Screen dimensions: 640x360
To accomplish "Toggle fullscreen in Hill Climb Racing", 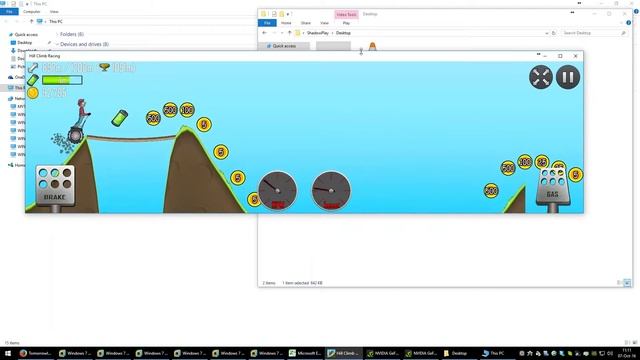I will pyautogui.click(x=541, y=77).
